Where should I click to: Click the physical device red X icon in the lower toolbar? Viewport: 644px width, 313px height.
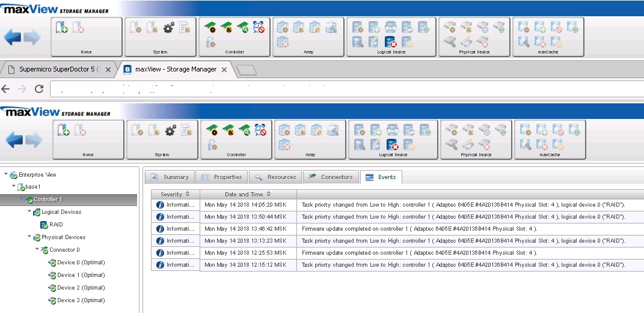[484, 144]
